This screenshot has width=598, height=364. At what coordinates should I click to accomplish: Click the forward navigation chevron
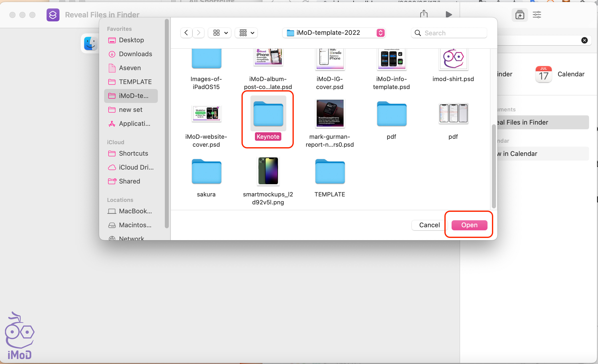[x=198, y=33]
